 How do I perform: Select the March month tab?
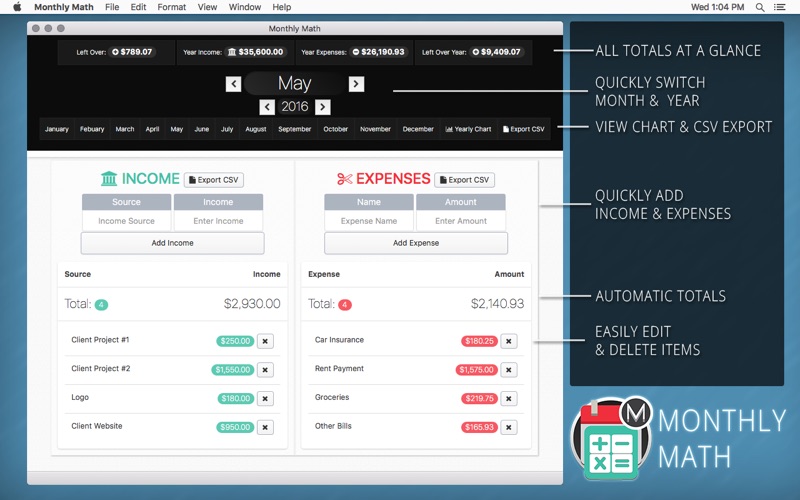125,129
